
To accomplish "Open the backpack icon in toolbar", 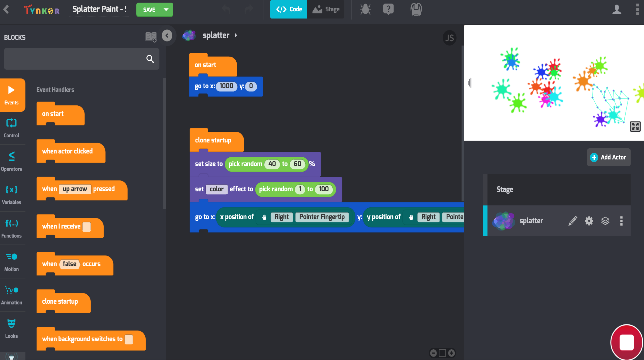I will (416, 9).
